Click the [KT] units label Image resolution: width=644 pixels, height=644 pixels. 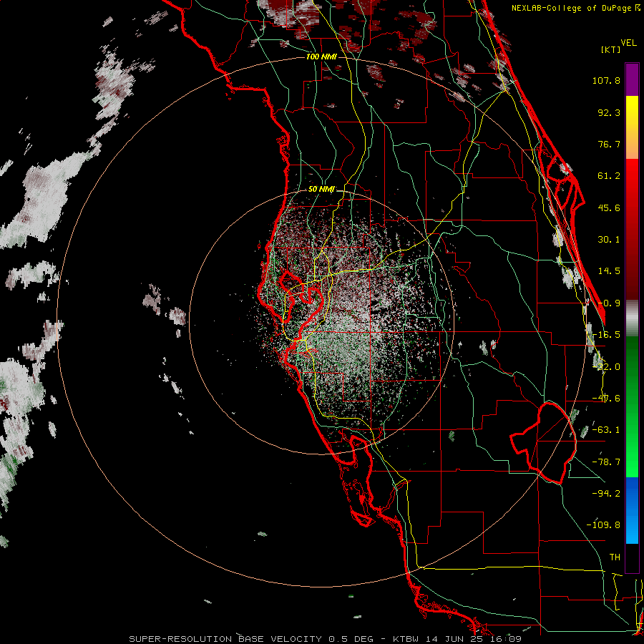click(610, 49)
